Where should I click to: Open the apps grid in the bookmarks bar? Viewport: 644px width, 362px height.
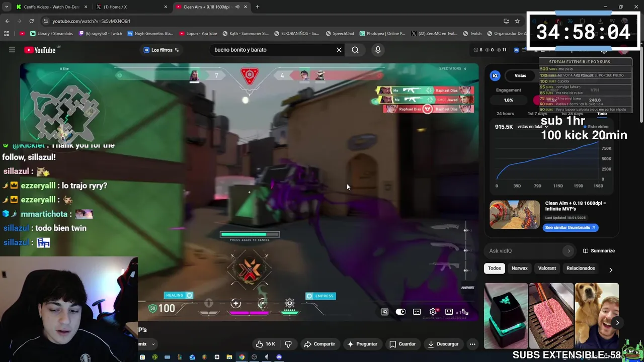(x=7, y=34)
